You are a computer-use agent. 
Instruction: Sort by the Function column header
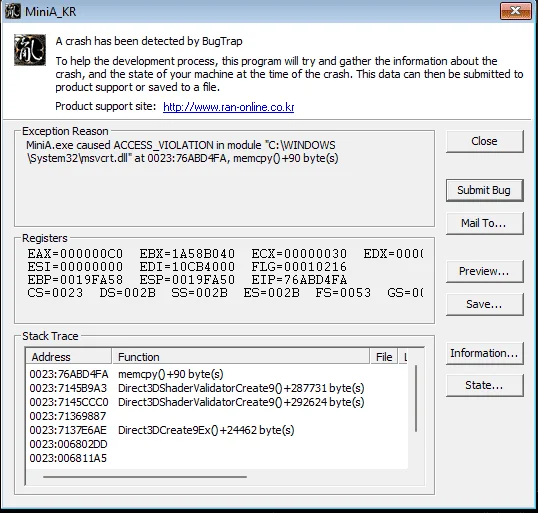pos(241,357)
